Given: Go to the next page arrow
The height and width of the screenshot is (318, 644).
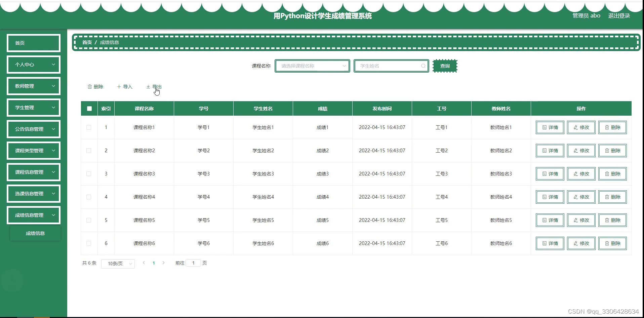Looking at the screenshot, I should tap(163, 263).
